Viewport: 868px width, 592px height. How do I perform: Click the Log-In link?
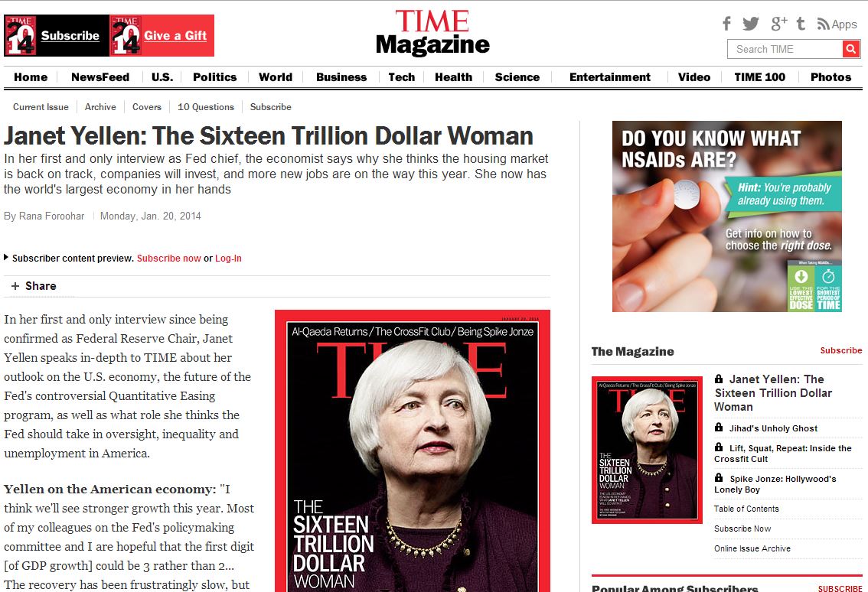(228, 259)
